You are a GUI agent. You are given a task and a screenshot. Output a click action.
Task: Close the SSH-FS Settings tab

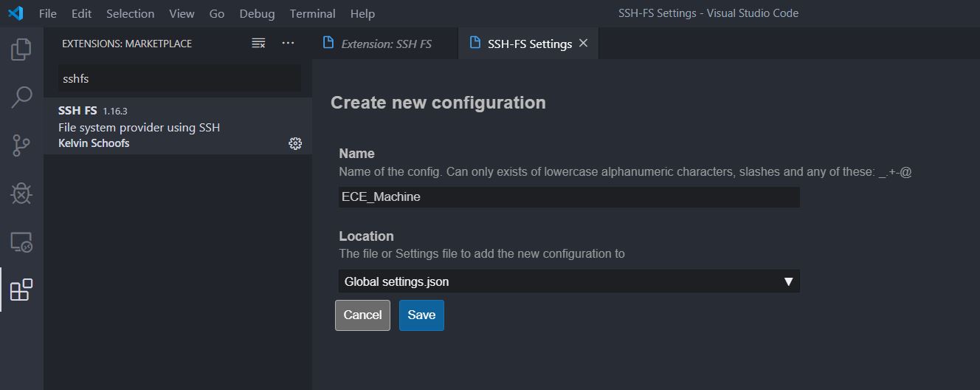584,44
